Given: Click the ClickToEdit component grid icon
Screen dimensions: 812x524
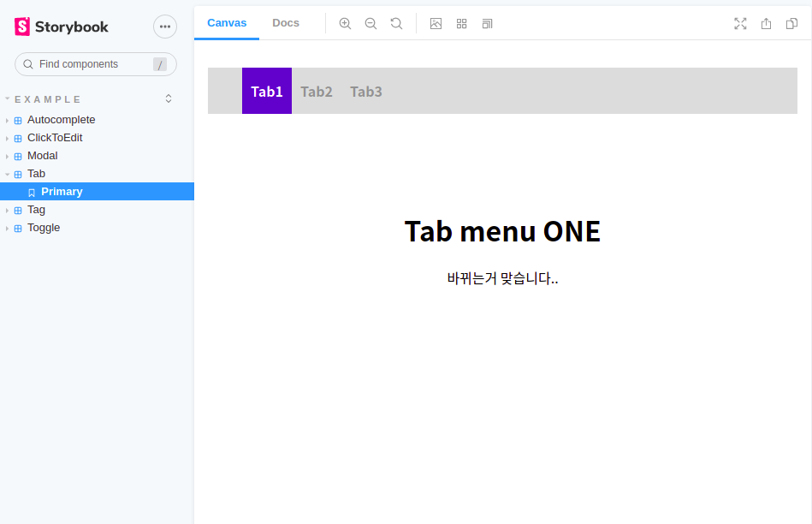Looking at the screenshot, I should point(18,139).
